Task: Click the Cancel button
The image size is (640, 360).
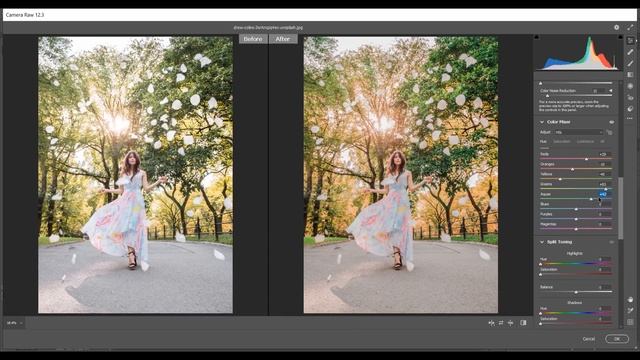Action: pos(589,339)
